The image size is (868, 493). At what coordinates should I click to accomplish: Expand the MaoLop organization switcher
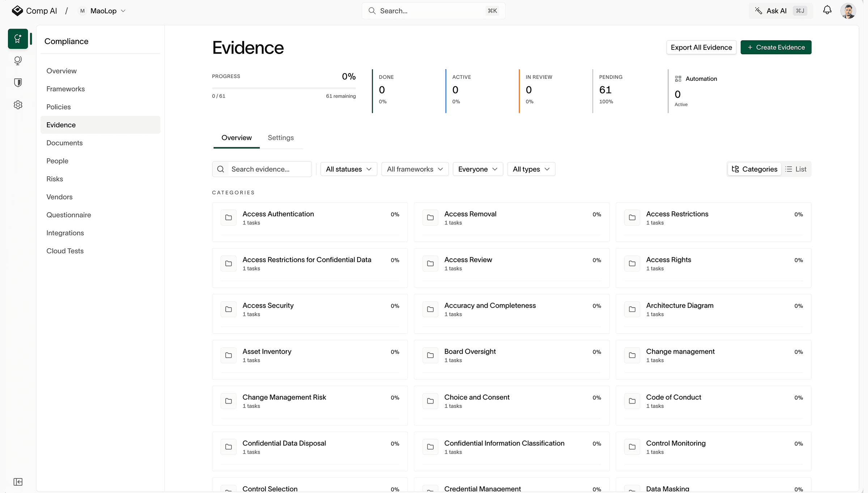point(102,11)
